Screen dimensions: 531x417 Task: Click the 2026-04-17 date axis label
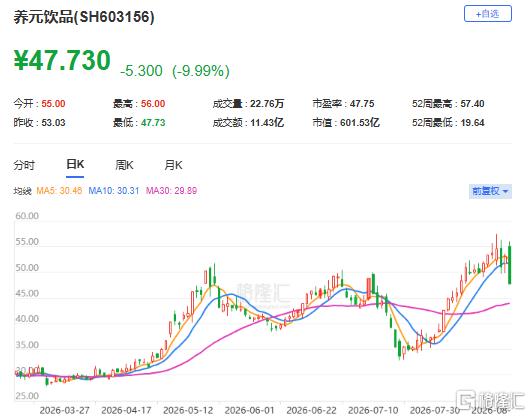(126, 410)
